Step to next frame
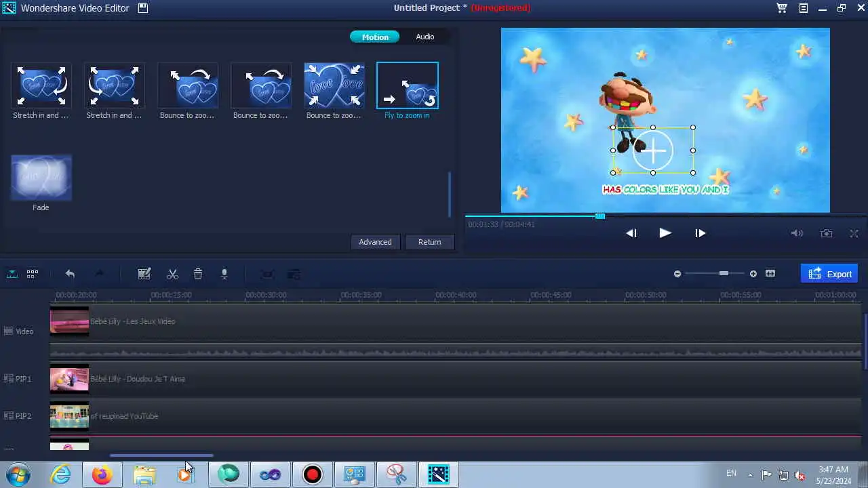 [701, 233]
